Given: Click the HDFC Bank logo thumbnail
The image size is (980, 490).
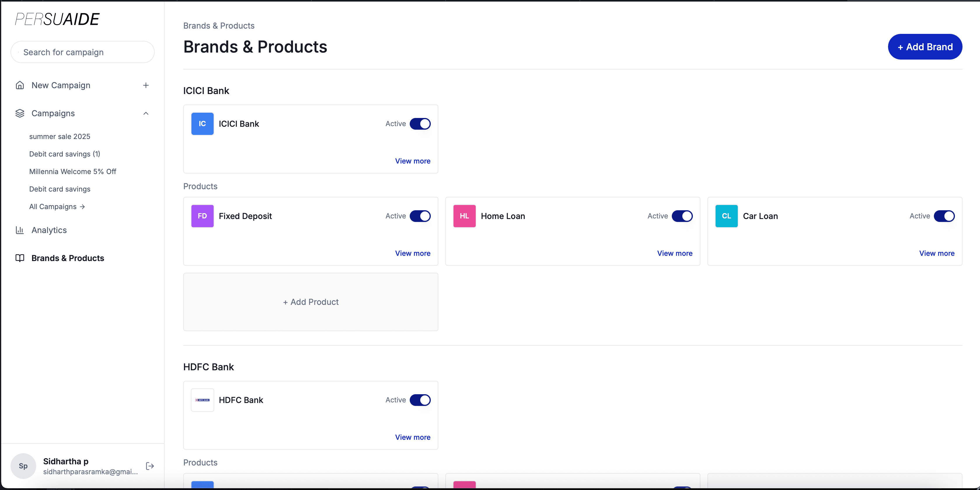Looking at the screenshot, I should point(203,400).
